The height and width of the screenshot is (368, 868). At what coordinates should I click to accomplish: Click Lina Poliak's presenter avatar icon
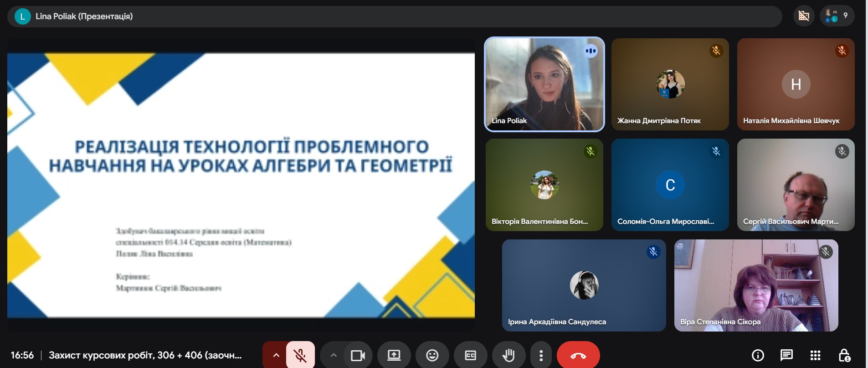point(22,16)
